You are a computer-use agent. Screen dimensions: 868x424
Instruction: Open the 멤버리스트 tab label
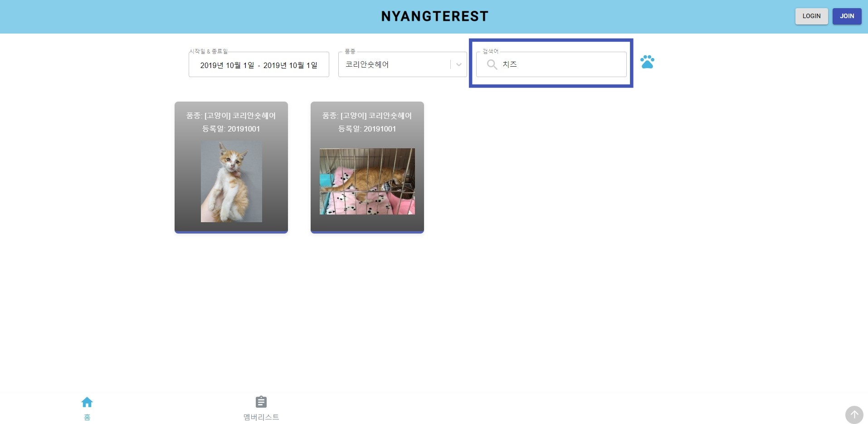tap(261, 417)
